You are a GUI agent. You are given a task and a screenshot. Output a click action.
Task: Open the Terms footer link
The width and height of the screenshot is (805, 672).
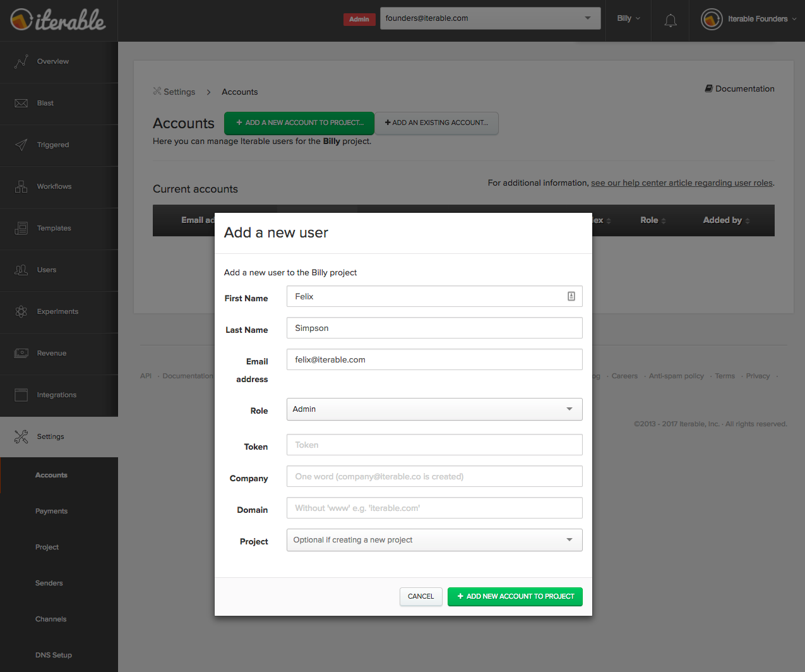[x=725, y=376]
